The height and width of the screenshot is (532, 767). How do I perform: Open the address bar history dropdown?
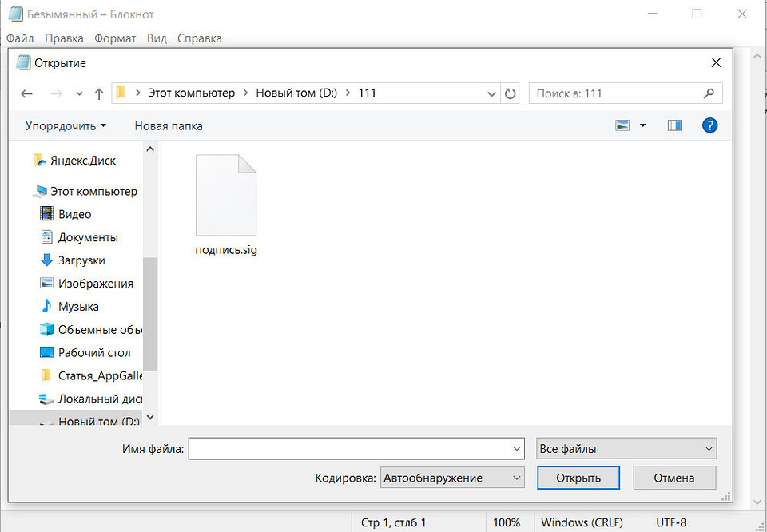pyautogui.click(x=492, y=93)
